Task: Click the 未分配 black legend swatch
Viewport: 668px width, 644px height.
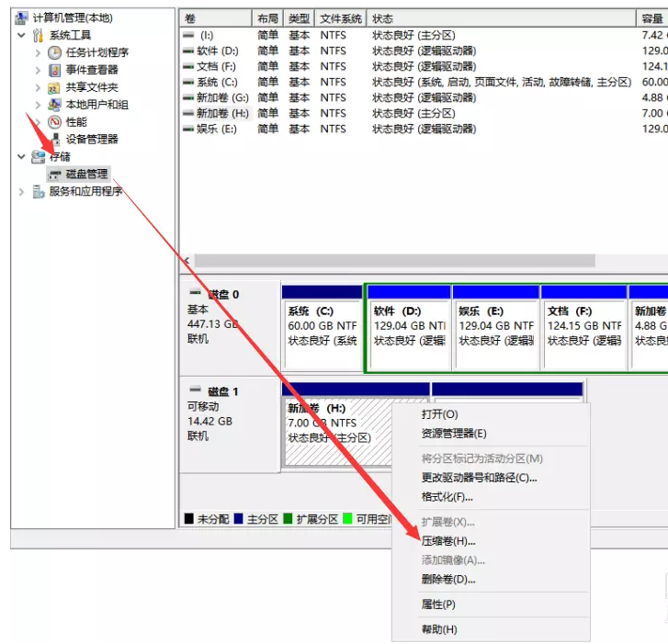Action: [189, 519]
